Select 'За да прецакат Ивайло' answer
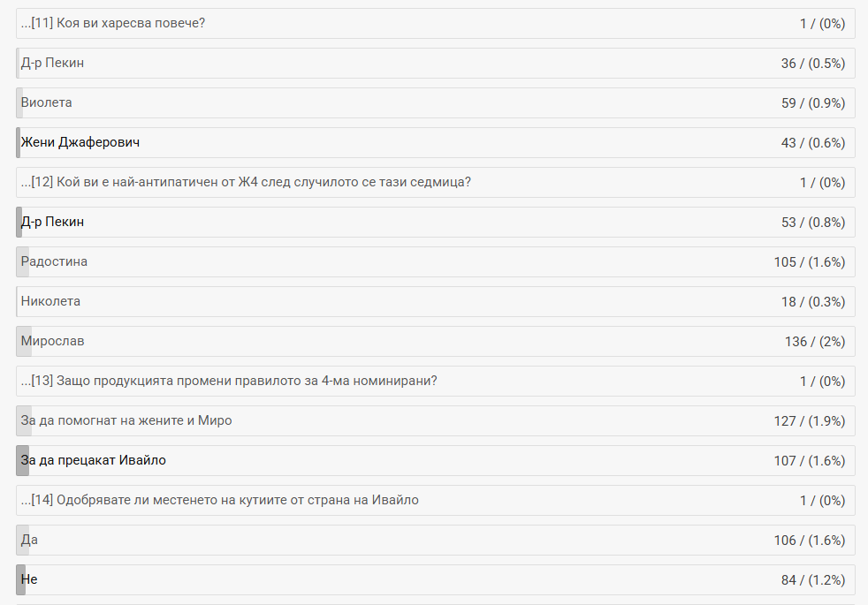This screenshot has height=605, width=868. coord(94,460)
